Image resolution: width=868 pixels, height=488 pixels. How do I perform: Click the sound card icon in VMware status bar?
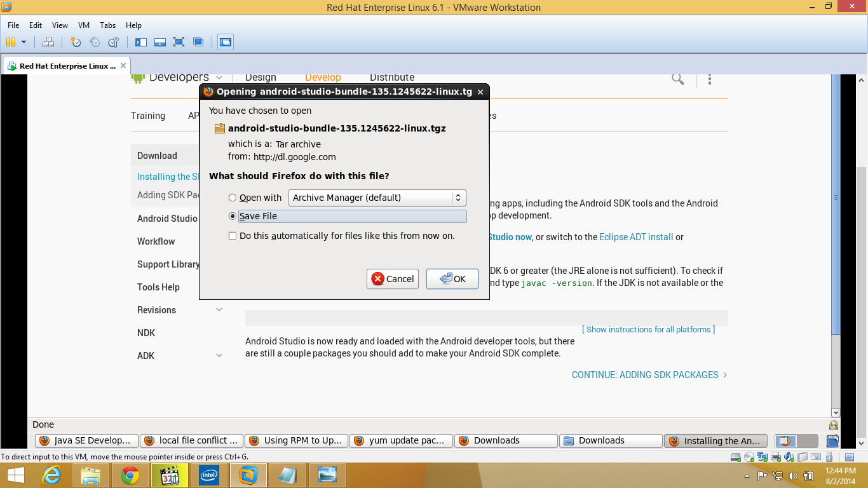[789, 457]
